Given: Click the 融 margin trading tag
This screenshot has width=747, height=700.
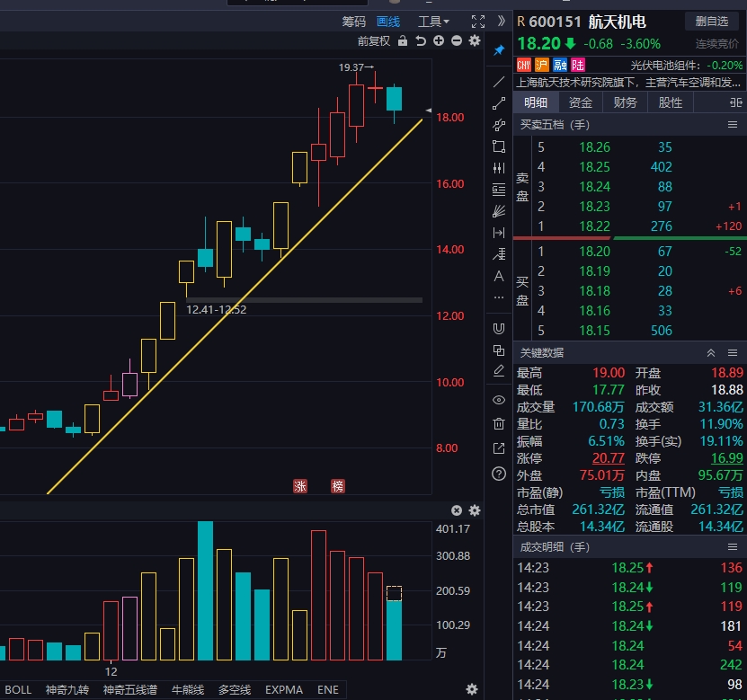Looking at the screenshot, I should (x=560, y=65).
